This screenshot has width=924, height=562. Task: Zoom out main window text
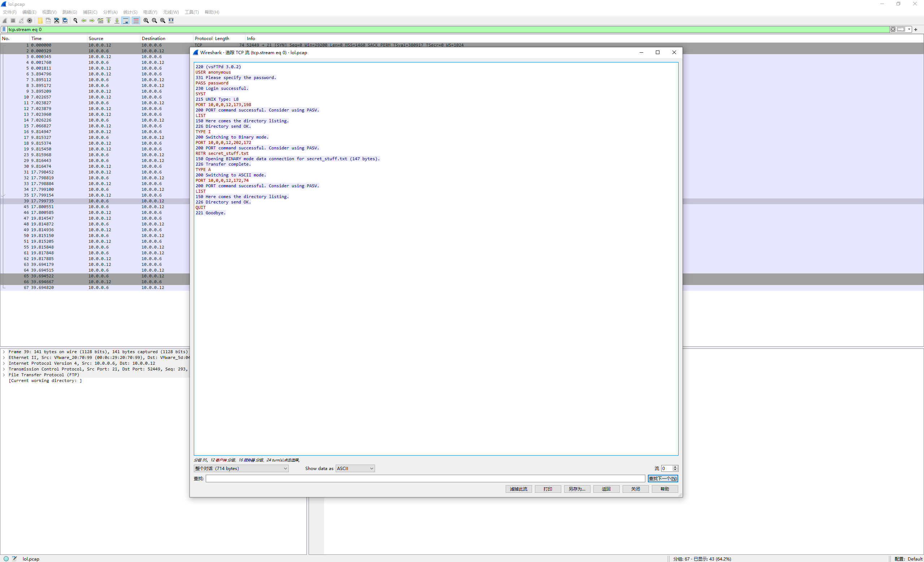[x=154, y=21]
